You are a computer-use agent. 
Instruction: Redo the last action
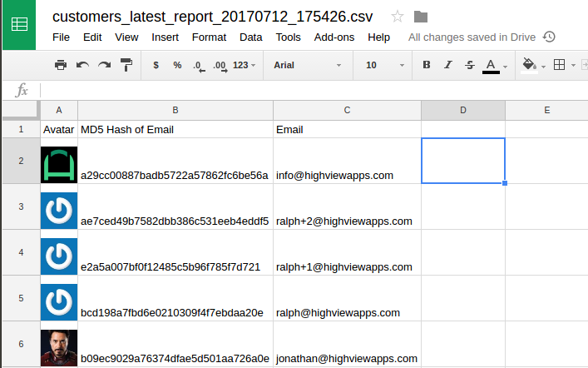click(104, 65)
